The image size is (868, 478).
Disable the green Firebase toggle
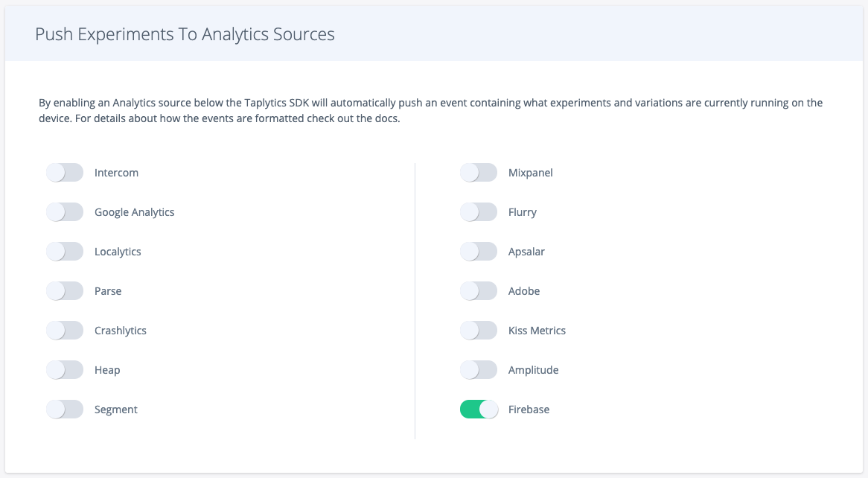pyautogui.click(x=479, y=410)
